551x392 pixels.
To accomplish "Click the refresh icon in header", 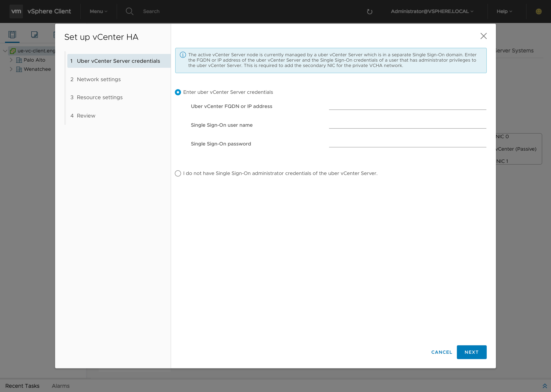I will coord(370,12).
